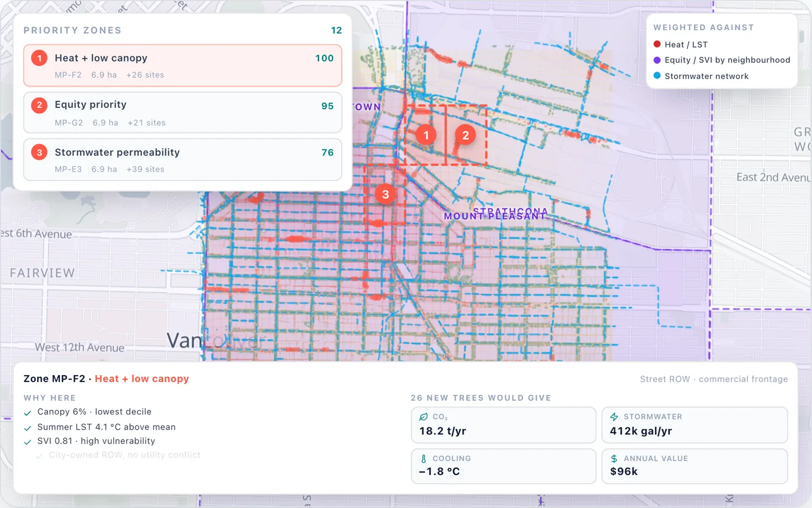Open the Stormwater permeability zone card
The image size is (812, 508).
[183, 160]
